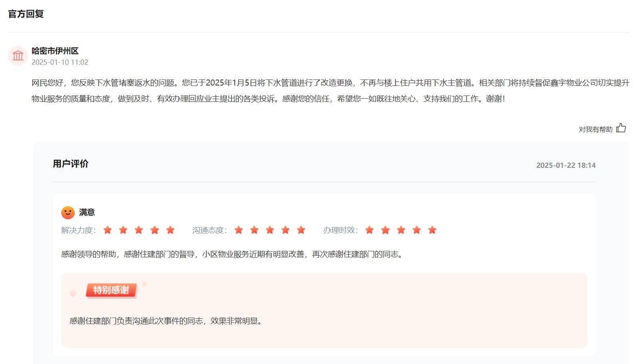The image size is (641, 364).
Task: Click the official reply paragraph starting 网民您好
Action: point(330,91)
